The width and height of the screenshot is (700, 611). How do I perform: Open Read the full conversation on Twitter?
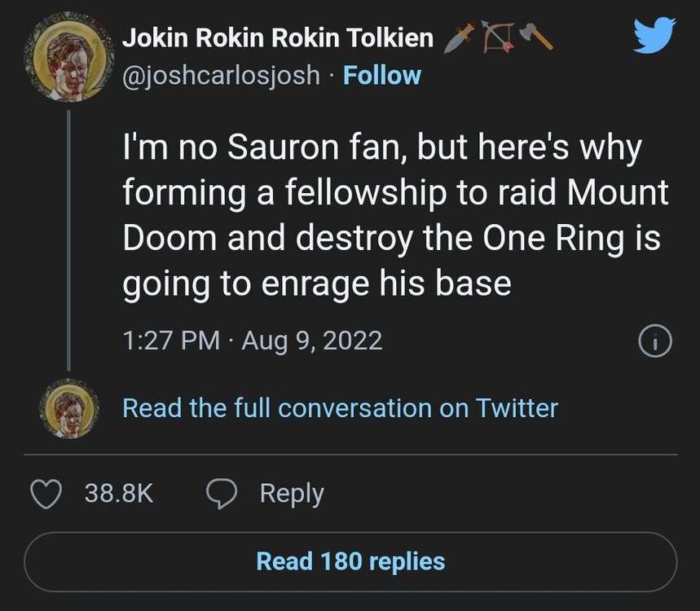340,407
